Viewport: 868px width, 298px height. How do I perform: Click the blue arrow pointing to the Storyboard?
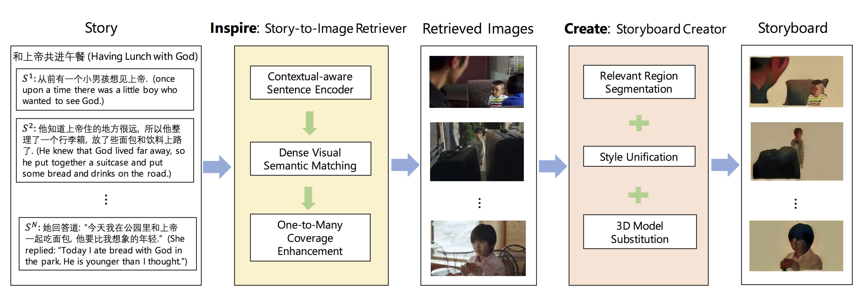point(725,165)
